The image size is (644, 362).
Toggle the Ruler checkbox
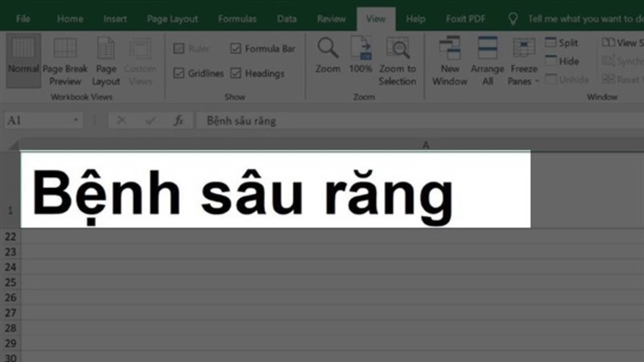179,49
